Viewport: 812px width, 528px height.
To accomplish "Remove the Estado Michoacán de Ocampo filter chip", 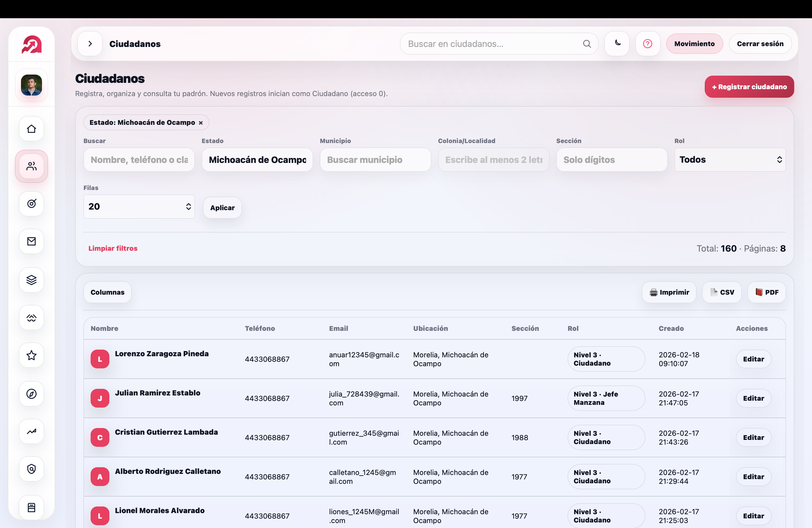I will [201, 123].
